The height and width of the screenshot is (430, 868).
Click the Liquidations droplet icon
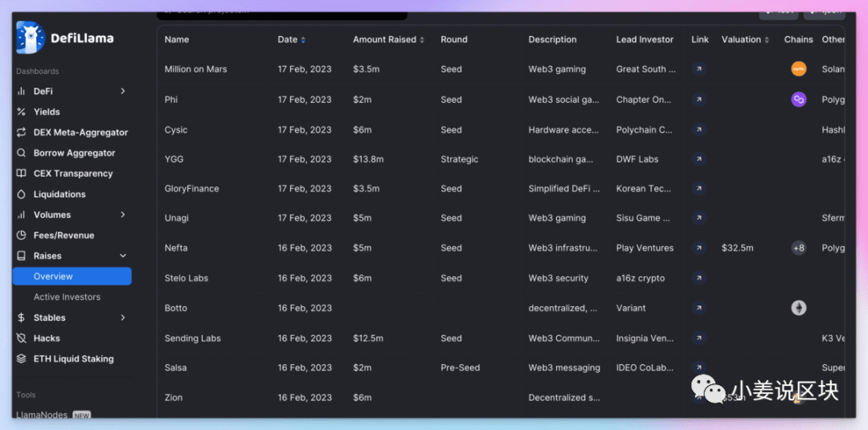point(21,195)
